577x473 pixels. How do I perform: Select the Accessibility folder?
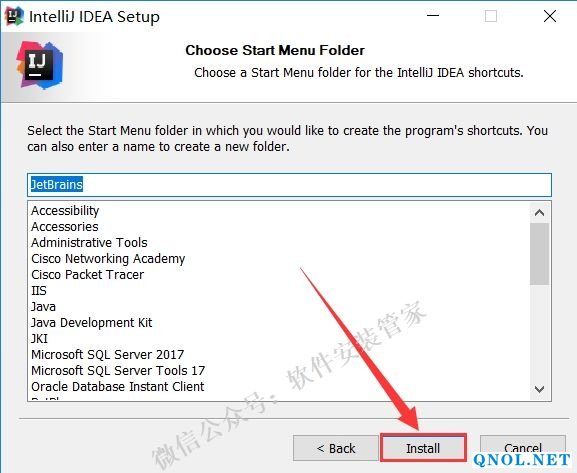[65, 211]
